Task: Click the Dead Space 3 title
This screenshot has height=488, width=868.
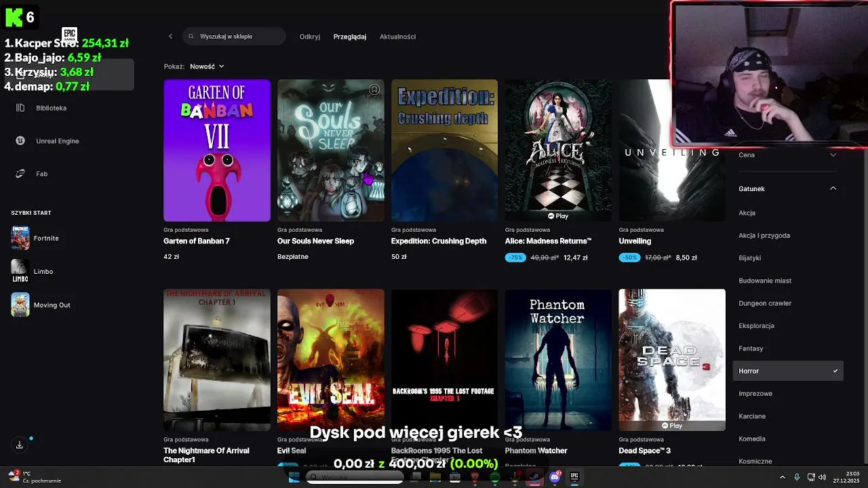Action: pos(645,451)
